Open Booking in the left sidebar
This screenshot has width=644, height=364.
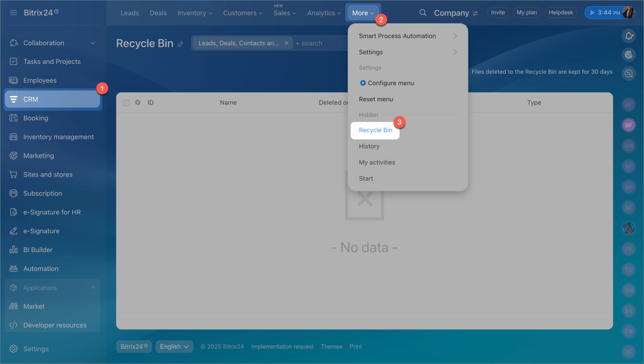tap(36, 118)
